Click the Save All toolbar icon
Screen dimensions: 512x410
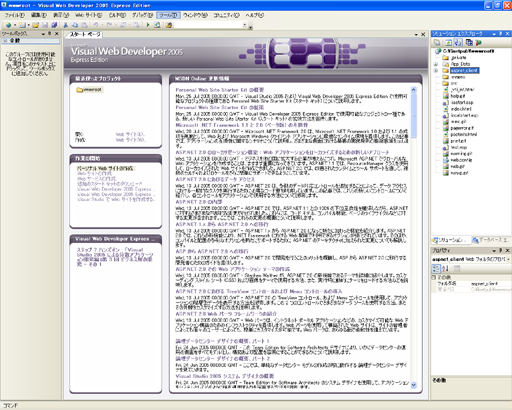pos(54,25)
